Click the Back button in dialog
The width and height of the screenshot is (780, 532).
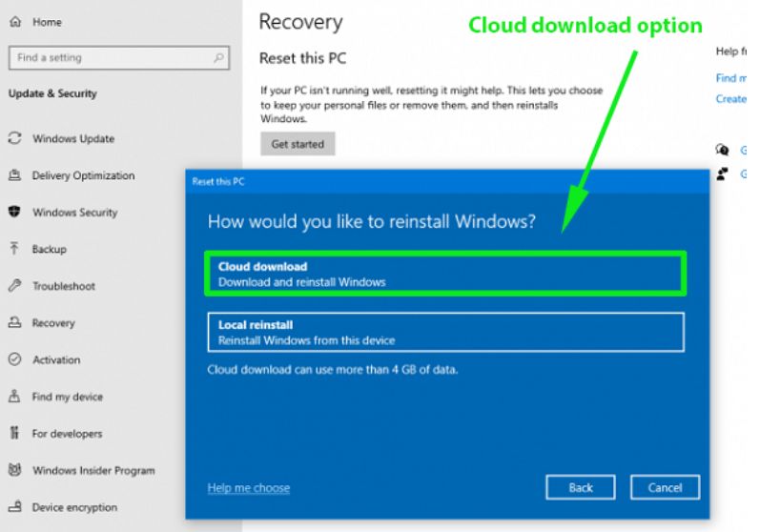pyautogui.click(x=581, y=487)
